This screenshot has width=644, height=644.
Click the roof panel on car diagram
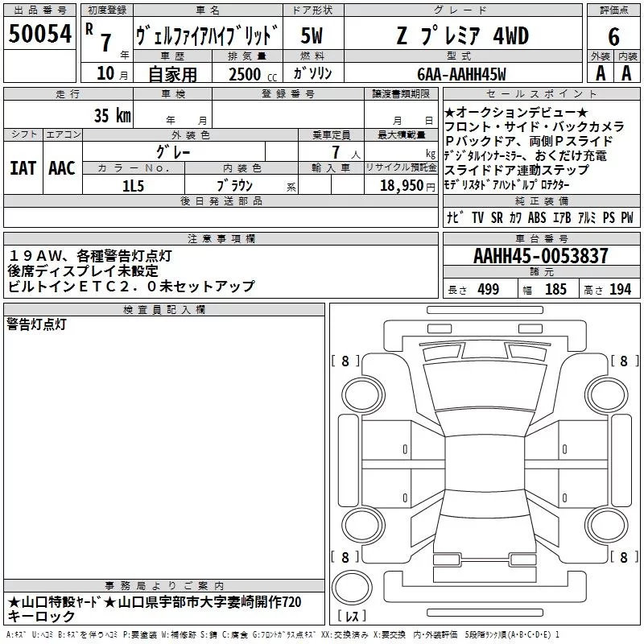[x=485, y=464]
